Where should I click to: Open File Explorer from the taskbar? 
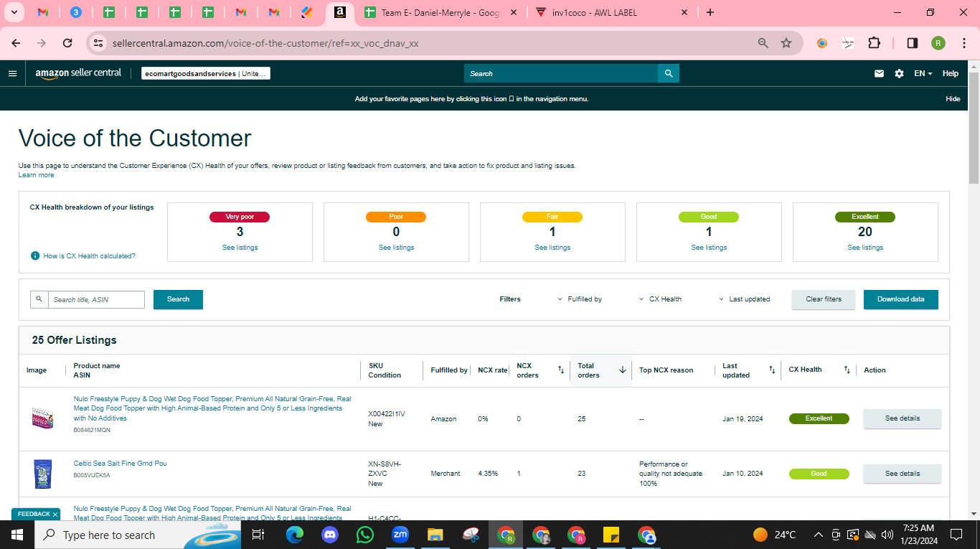click(435, 535)
